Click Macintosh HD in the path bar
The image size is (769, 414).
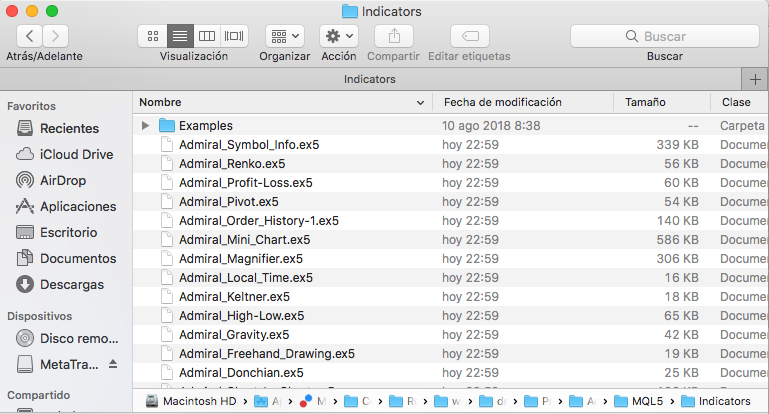click(192, 401)
